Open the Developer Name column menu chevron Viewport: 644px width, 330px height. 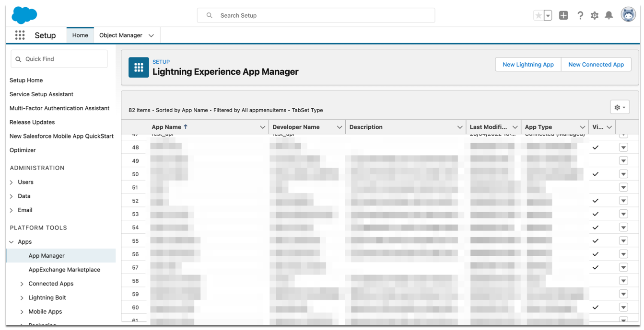(340, 127)
